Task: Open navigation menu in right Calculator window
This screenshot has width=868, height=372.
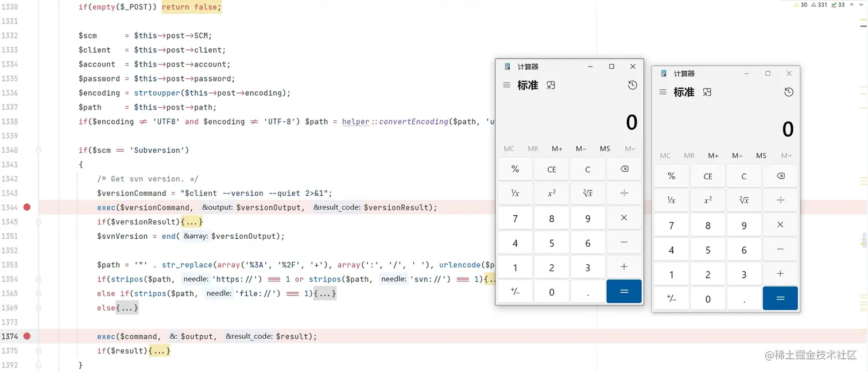Action: pos(662,92)
